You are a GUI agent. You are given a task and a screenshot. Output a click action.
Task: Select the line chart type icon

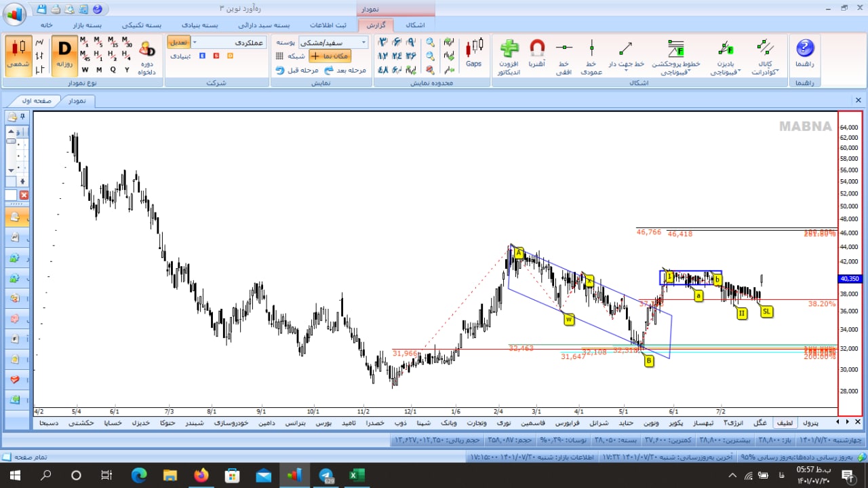[x=40, y=42]
